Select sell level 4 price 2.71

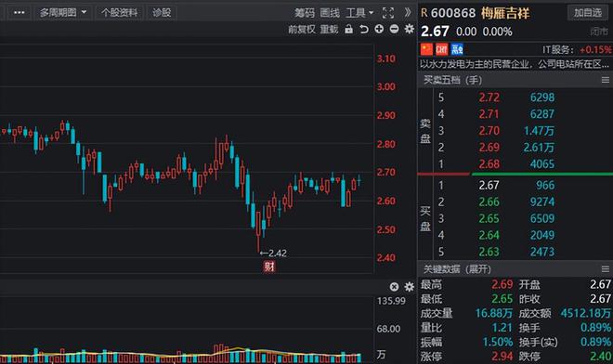click(489, 114)
